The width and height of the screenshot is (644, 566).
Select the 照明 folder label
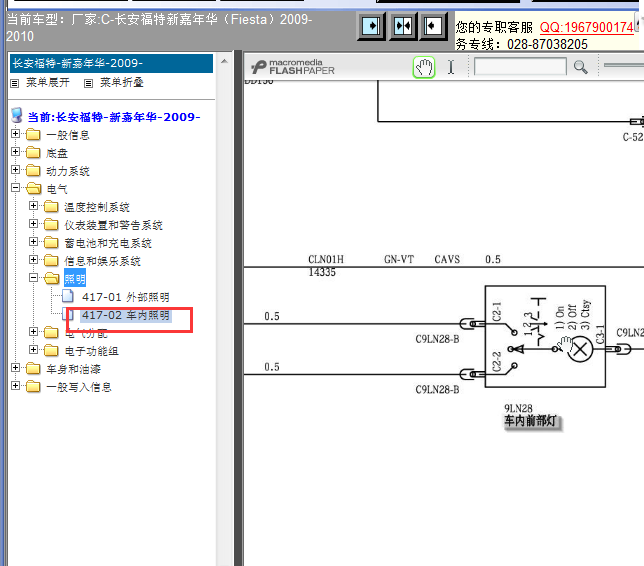tap(75, 279)
